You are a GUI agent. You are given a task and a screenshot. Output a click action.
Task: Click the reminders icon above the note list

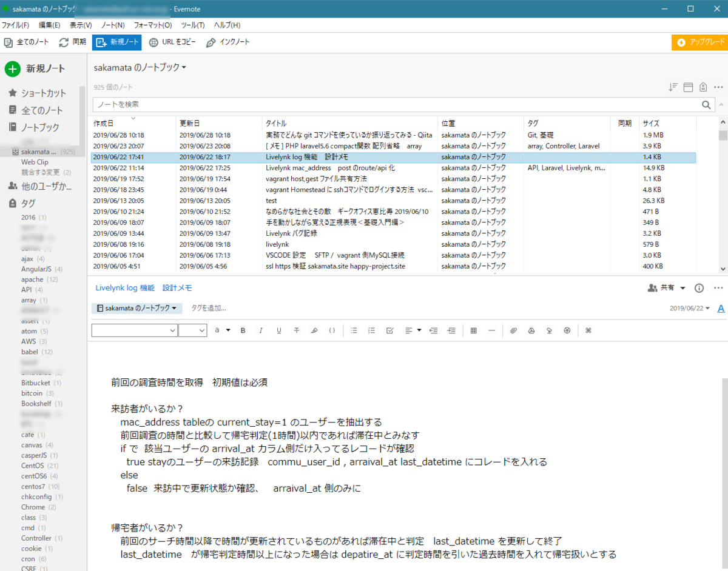tap(703, 87)
